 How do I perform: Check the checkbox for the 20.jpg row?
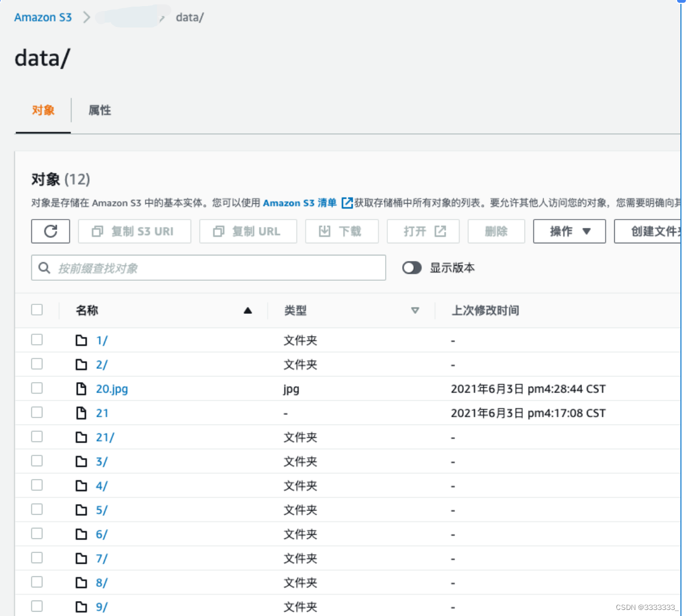click(x=36, y=388)
